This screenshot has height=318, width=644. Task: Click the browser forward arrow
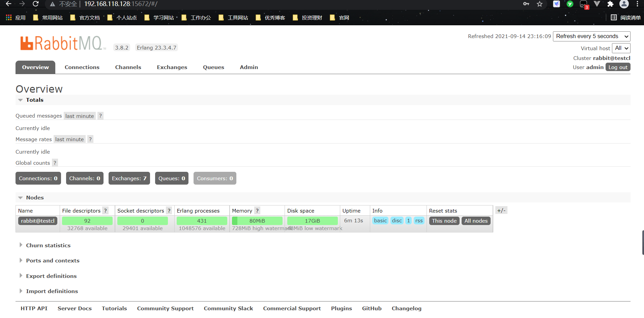22,4
